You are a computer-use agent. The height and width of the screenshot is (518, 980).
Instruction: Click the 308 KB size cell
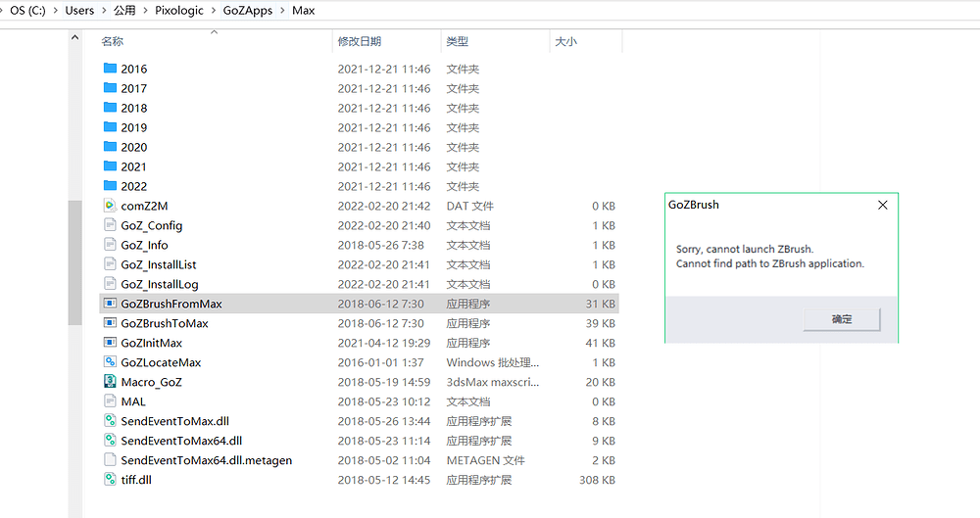coord(597,480)
